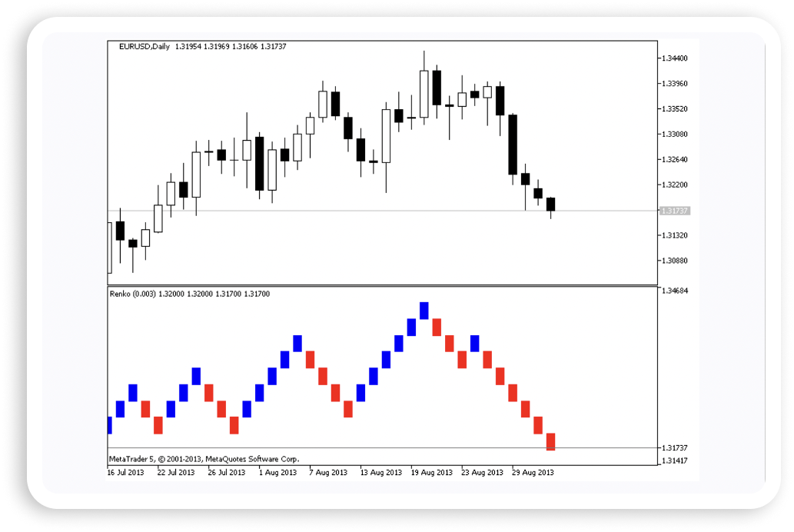Click the EURUSD,Daily chart title label

click(x=145, y=47)
